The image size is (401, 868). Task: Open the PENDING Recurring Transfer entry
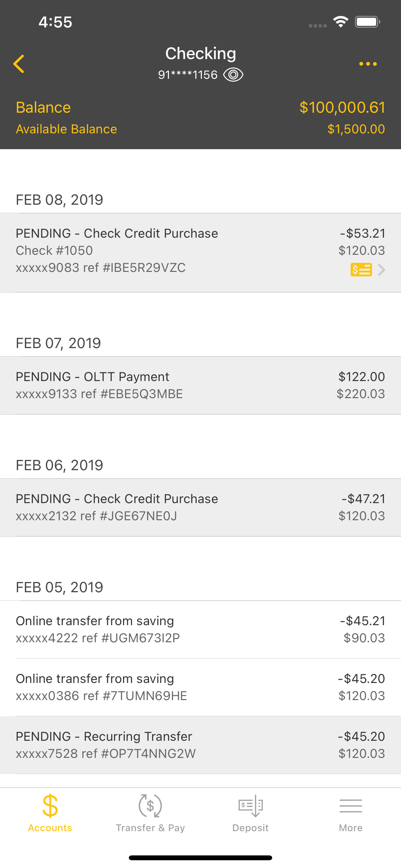(x=200, y=745)
